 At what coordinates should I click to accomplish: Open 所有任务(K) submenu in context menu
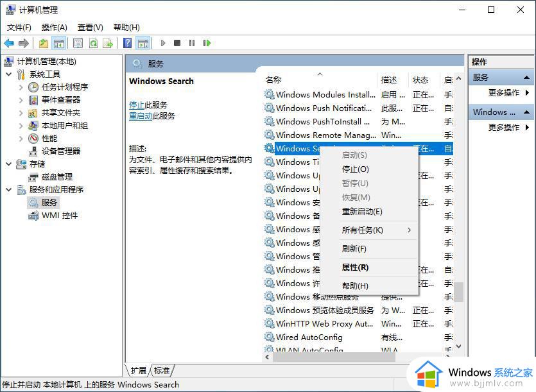point(369,230)
